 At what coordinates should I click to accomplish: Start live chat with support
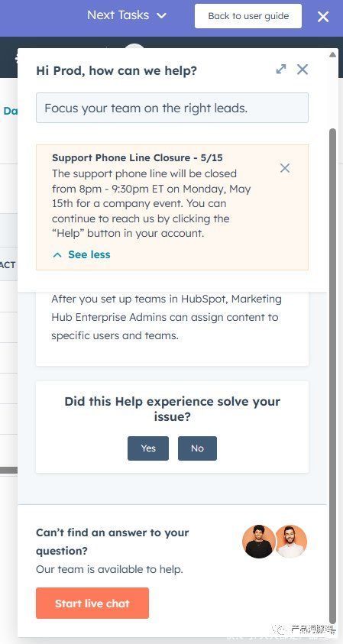tap(92, 603)
